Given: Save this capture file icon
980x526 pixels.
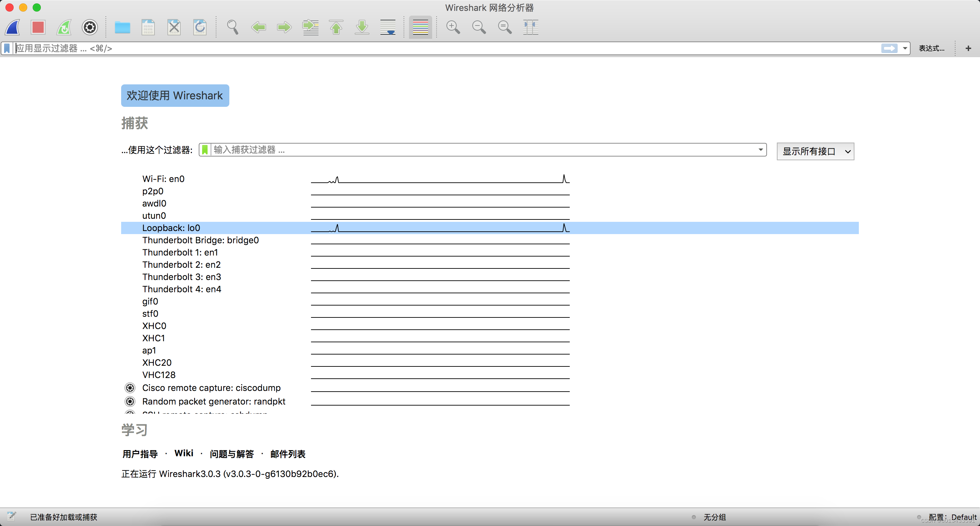Looking at the screenshot, I should tap(148, 27).
